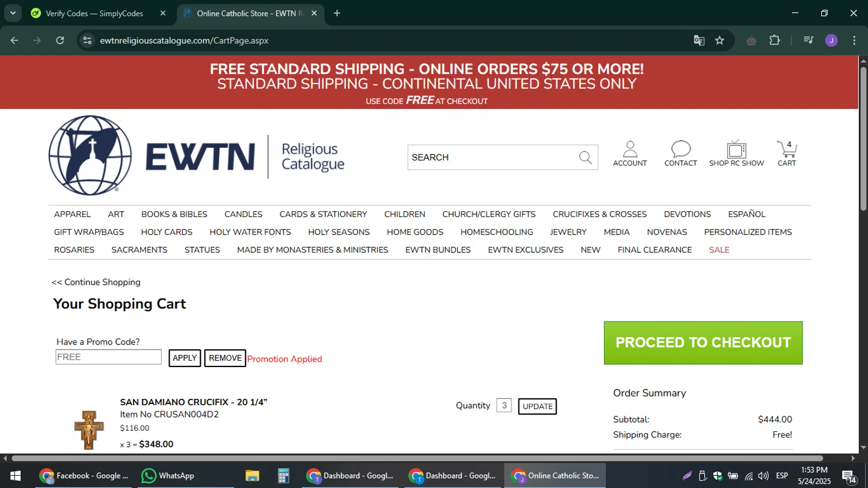Open the Español category
The height and width of the screenshot is (488, 868).
pyautogui.click(x=746, y=214)
